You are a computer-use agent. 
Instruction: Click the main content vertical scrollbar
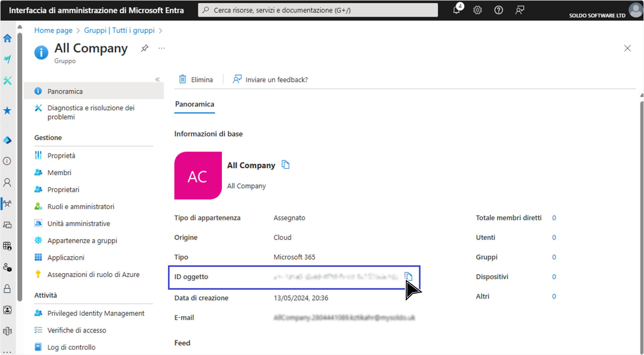tap(641, 228)
